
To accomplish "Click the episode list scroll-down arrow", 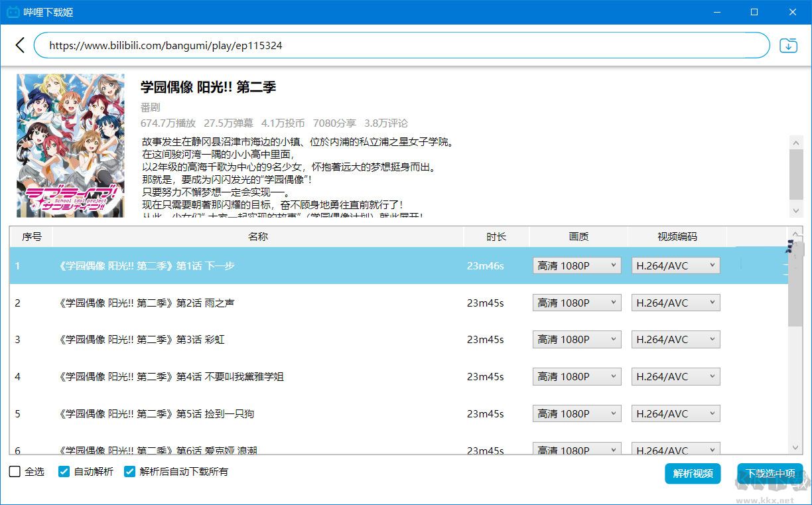I will tap(795, 448).
